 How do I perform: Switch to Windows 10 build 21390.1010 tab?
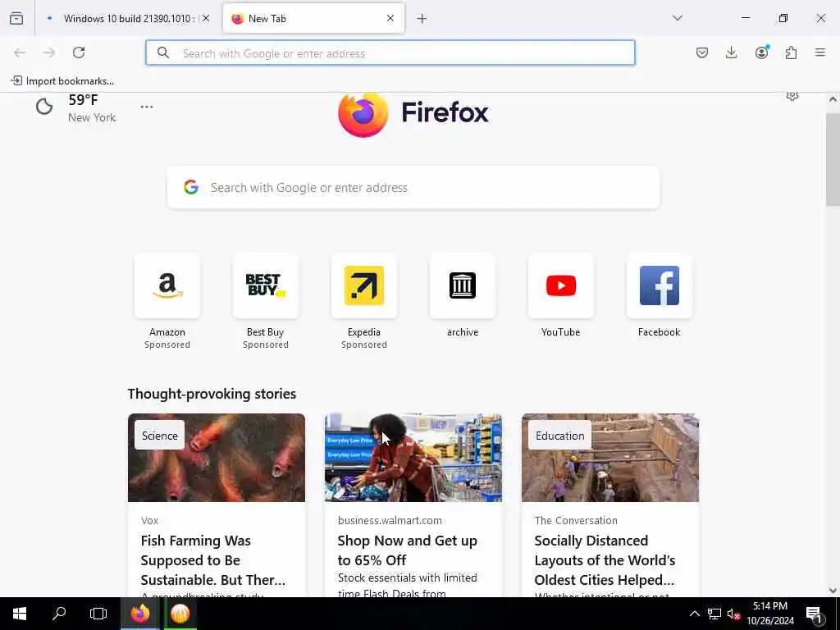point(129,19)
